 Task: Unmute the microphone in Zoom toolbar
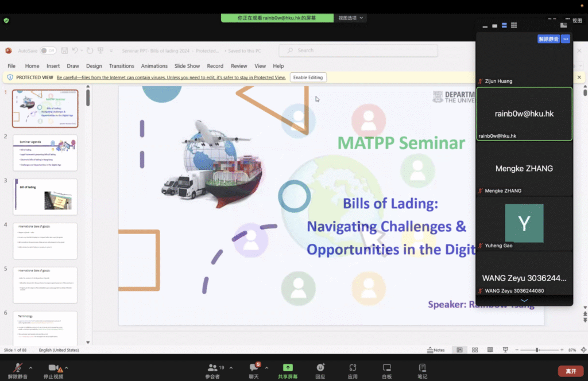click(18, 368)
